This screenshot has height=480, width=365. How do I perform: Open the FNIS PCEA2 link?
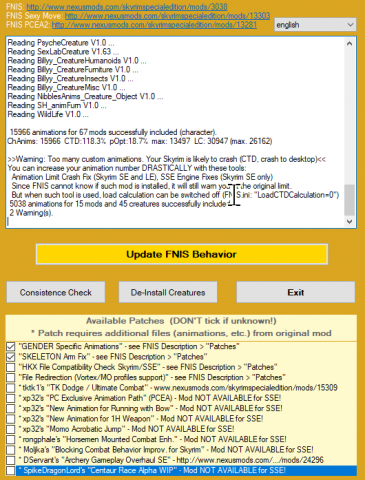154,25
